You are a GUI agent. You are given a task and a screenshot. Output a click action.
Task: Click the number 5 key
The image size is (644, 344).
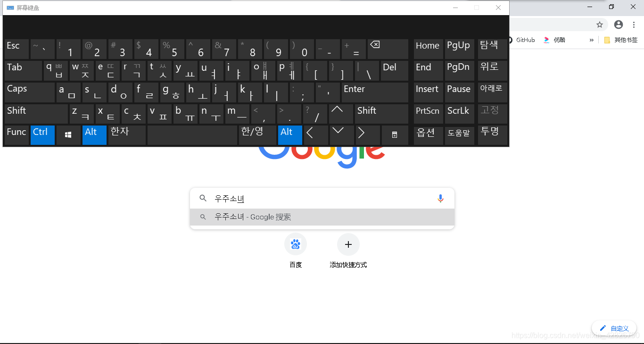point(172,49)
